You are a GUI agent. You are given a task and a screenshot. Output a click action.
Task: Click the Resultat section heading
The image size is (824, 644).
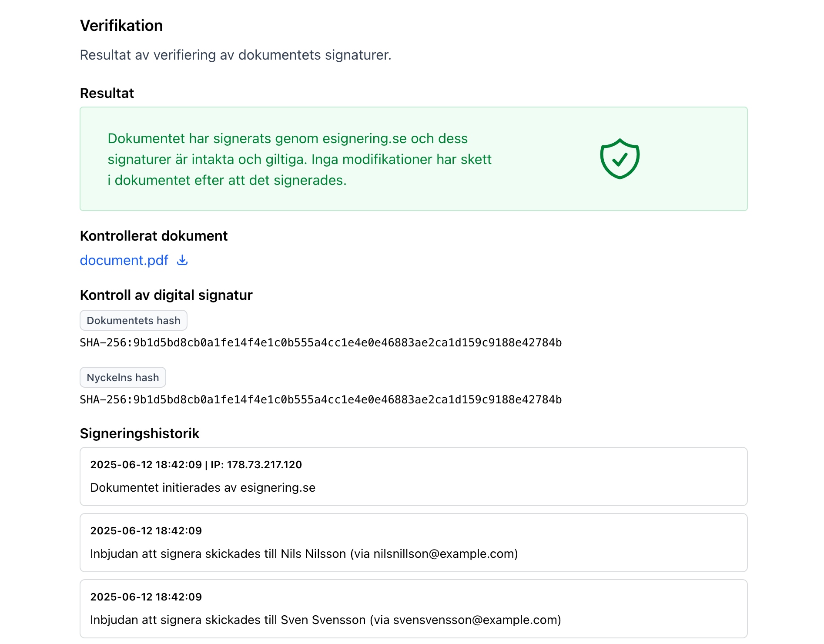point(107,93)
